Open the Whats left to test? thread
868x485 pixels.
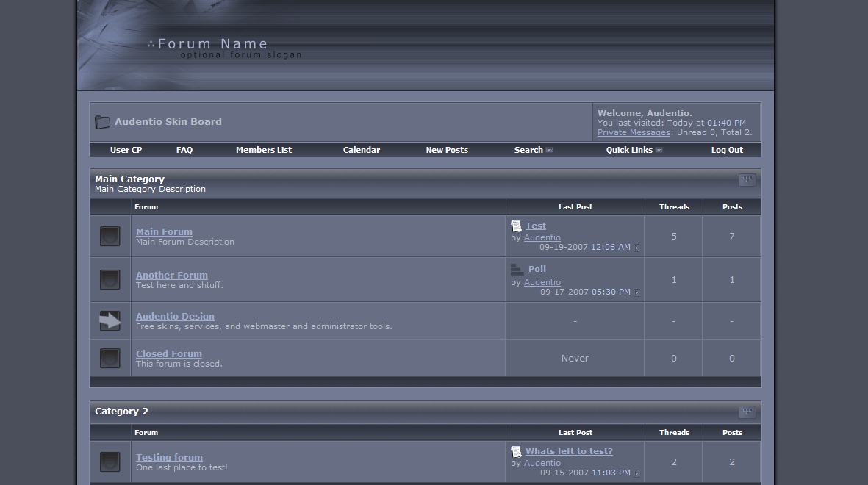point(569,451)
